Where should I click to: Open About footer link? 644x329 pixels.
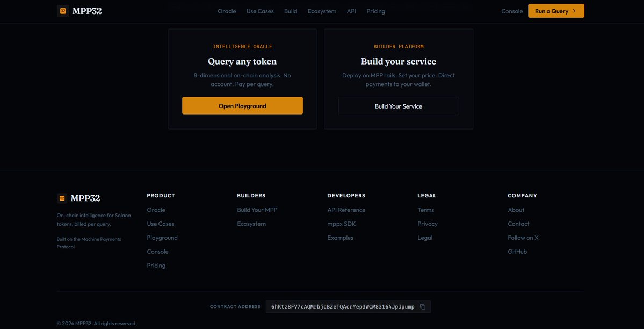516,210
